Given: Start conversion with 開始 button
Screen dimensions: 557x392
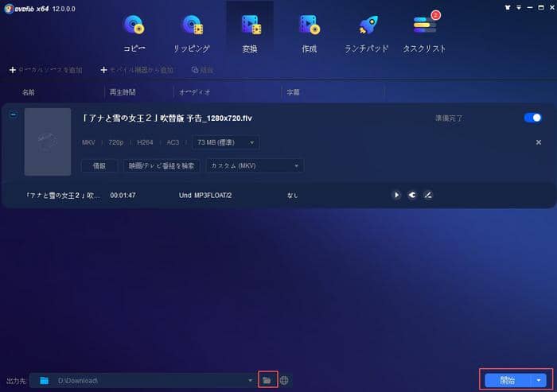Looking at the screenshot, I should click(x=508, y=381).
